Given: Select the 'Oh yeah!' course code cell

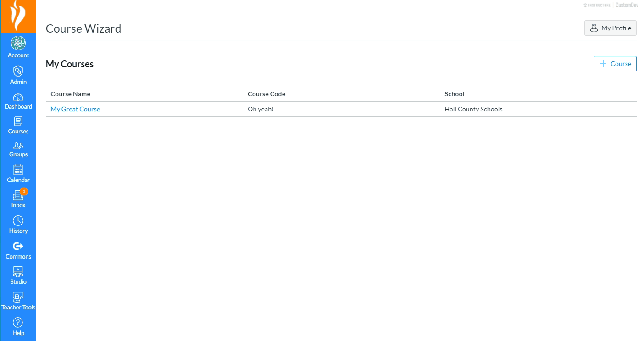Looking at the screenshot, I should point(261,109).
